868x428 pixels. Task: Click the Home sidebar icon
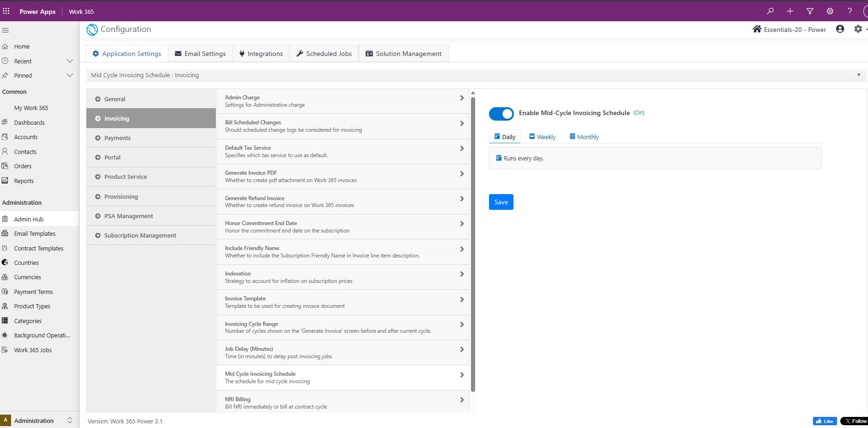(5, 46)
